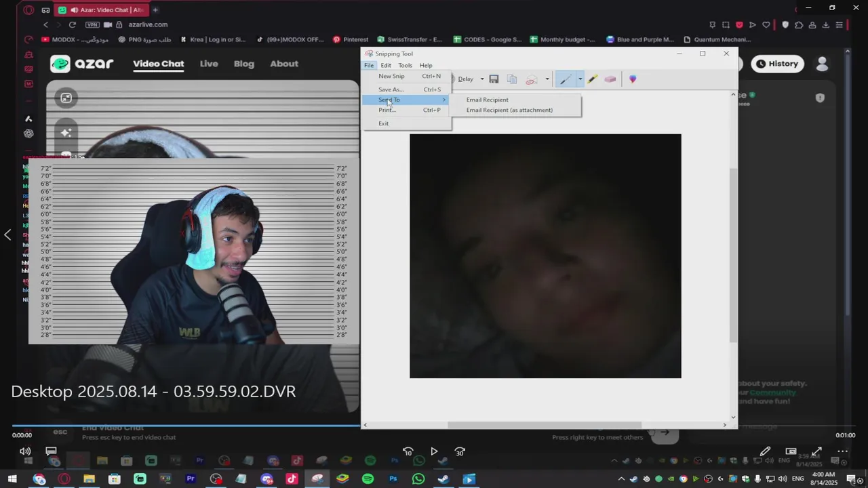Image resolution: width=868 pixels, height=488 pixels.
Task: Click the snipped image in Snipping Tool
Action: pos(545,256)
